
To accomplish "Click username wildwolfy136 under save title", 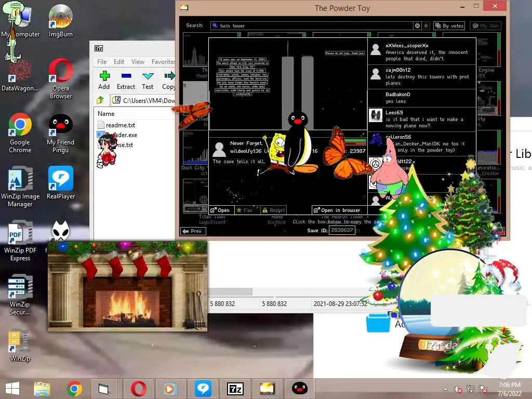I will tap(246, 151).
